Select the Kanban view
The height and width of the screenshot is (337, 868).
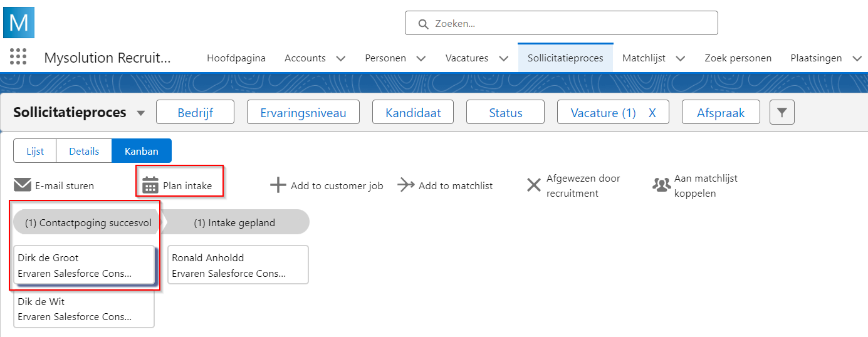click(142, 151)
